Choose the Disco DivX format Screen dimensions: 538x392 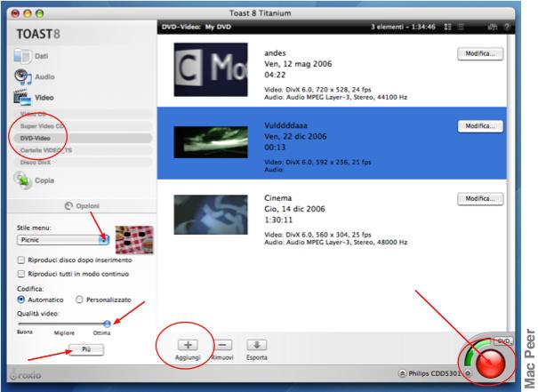[x=83, y=162]
